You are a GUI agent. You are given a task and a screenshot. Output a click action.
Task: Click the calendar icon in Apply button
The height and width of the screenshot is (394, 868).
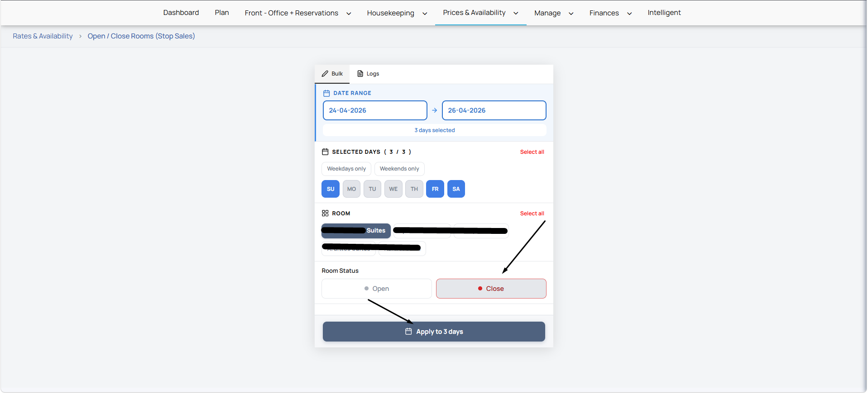pos(408,332)
